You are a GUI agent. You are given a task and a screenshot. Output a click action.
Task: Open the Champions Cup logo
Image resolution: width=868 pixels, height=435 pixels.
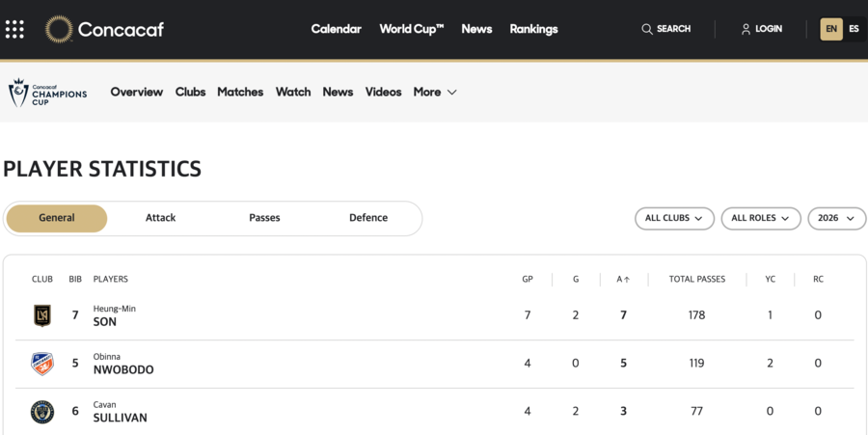(48, 93)
